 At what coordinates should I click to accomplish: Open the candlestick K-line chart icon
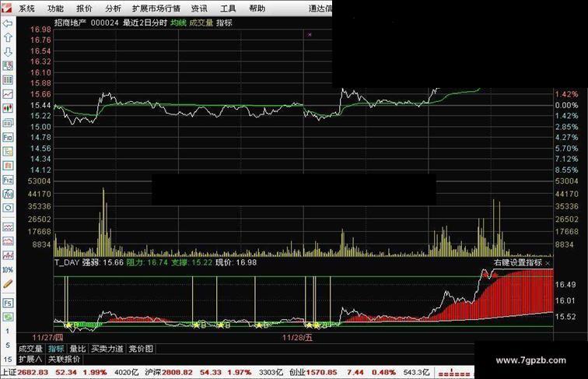pyautogui.click(x=8, y=108)
